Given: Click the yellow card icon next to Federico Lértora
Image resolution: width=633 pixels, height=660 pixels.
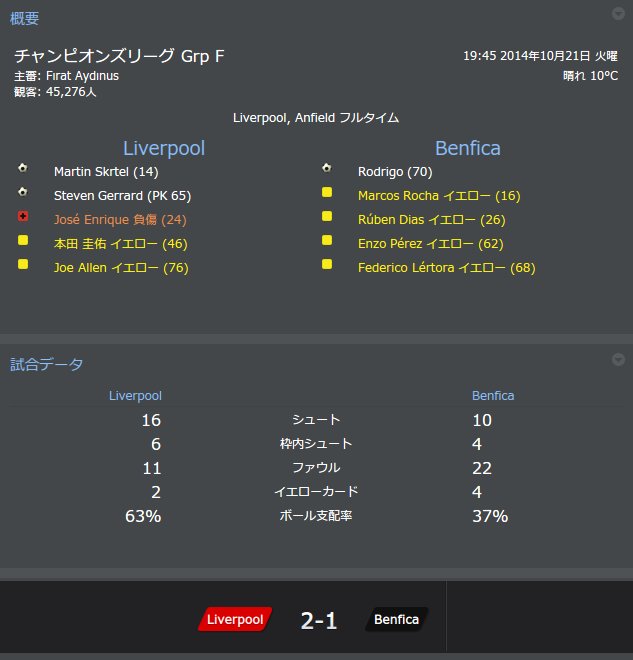Looking at the screenshot, I should coord(327,265).
